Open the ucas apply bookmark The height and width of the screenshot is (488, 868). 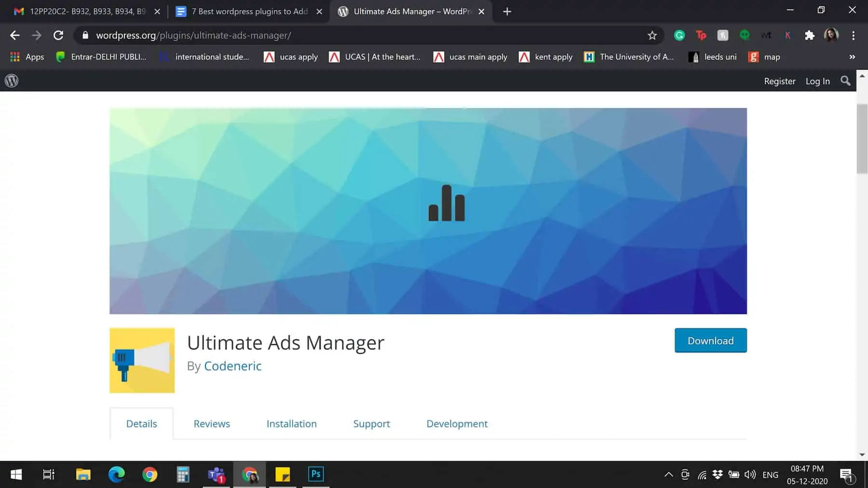291,57
